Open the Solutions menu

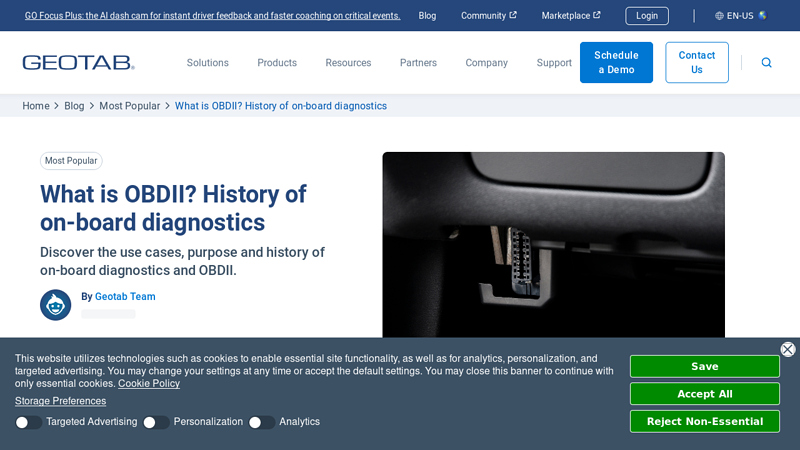click(208, 63)
